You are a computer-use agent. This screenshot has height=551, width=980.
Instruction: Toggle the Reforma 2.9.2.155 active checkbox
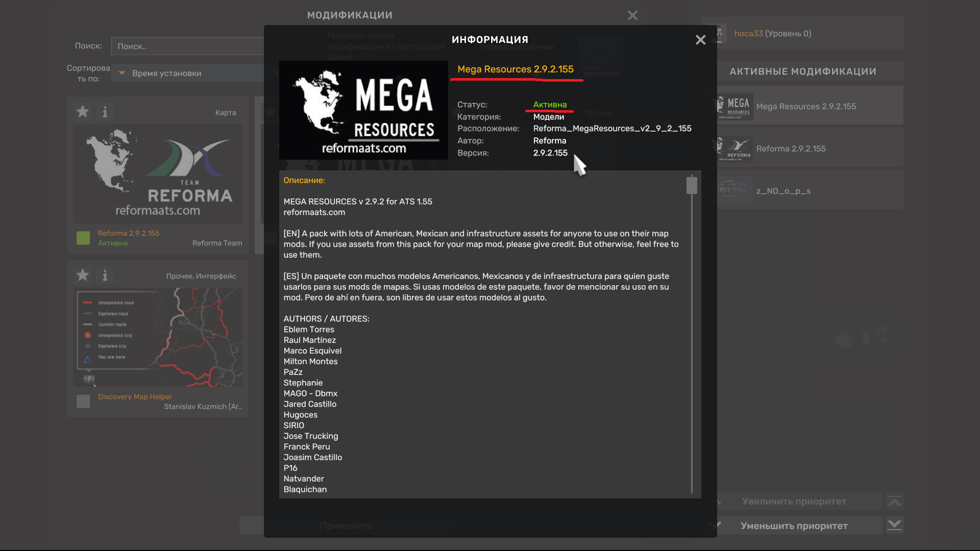tap(83, 238)
